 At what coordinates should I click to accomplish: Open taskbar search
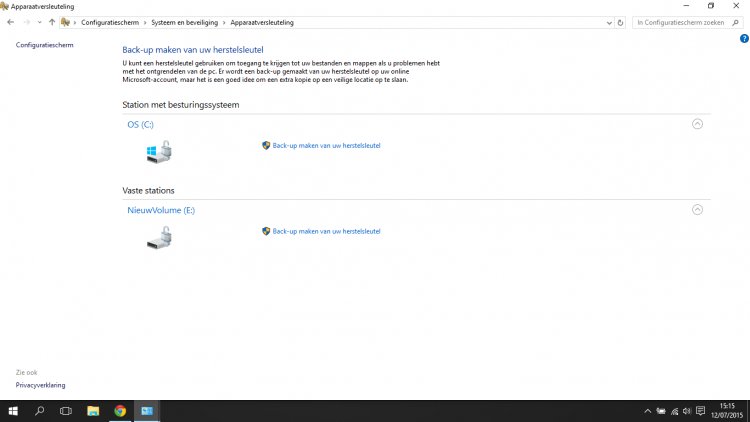click(x=40, y=411)
